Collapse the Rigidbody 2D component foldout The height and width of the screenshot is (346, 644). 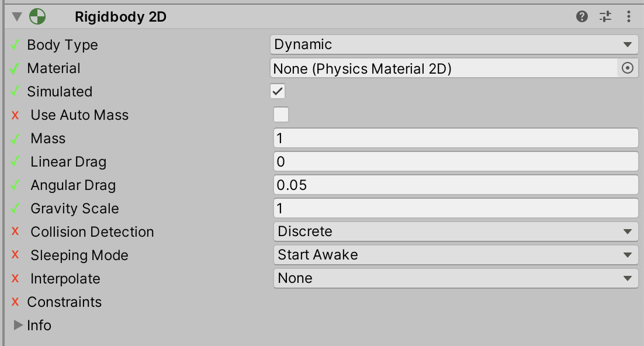point(16,17)
